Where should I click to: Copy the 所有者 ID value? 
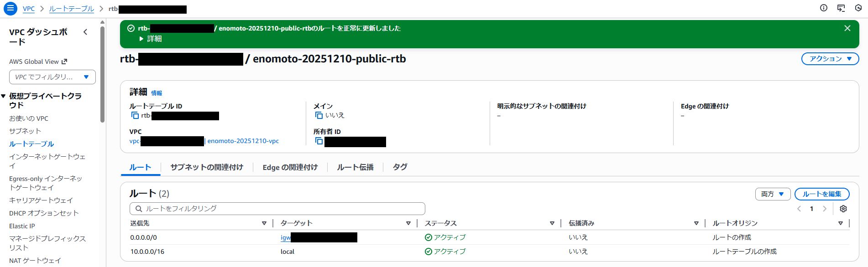click(319, 141)
